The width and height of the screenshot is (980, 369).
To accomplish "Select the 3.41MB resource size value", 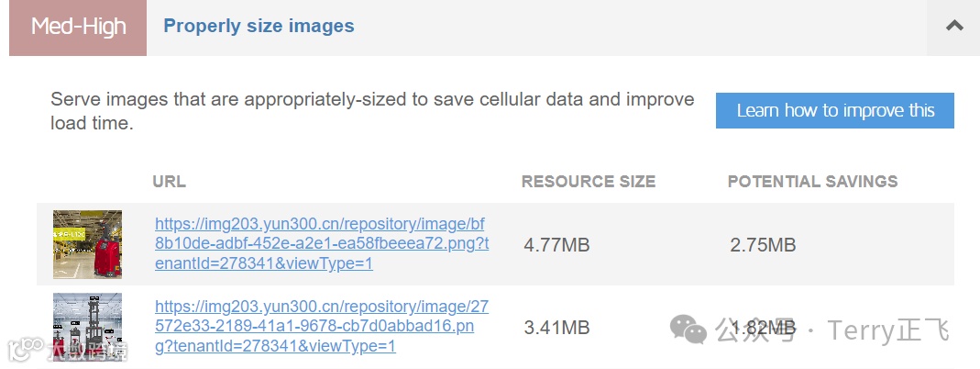I will [x=556, y=328].
